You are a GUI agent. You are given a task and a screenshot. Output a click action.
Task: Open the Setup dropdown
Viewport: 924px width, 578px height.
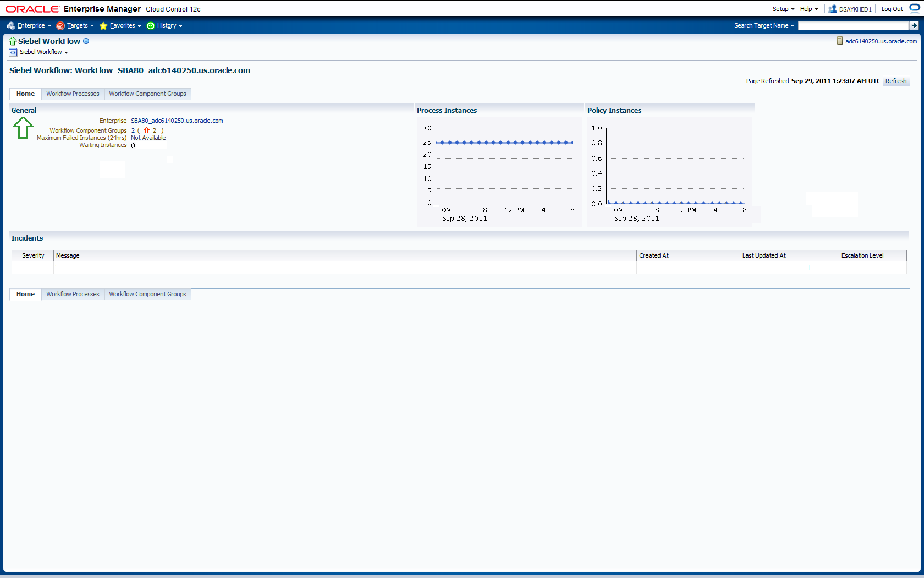pyautogui.click(x=783, y=9)
